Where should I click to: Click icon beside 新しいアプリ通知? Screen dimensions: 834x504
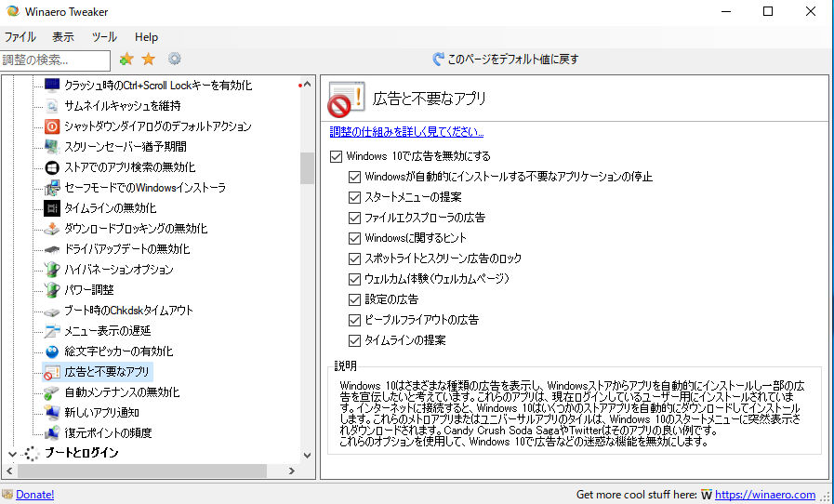51,413
